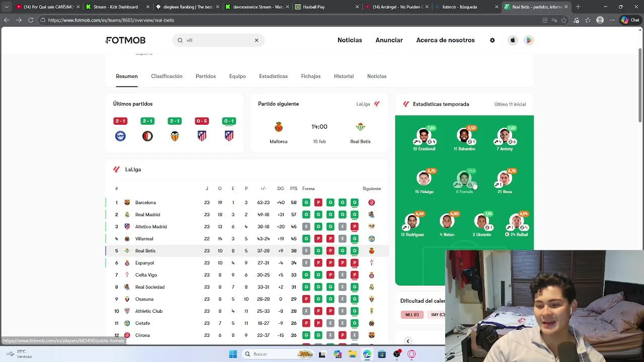Open player 24 Ruibal in lineup
The height and width of the screenshot is (362, 644).
pyautogui.click(x=517, y=224)
